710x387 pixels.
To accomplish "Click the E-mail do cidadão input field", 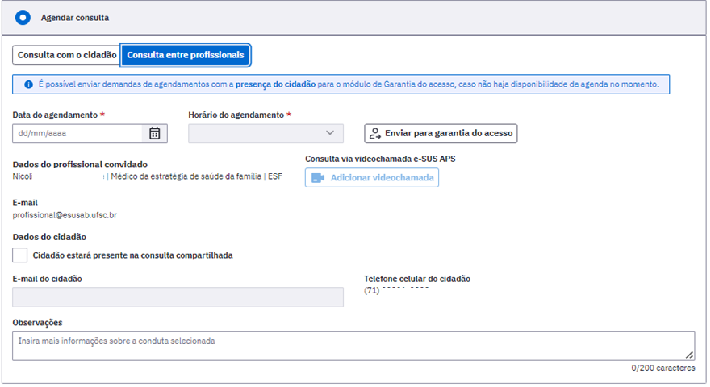I will pos(178,297).
